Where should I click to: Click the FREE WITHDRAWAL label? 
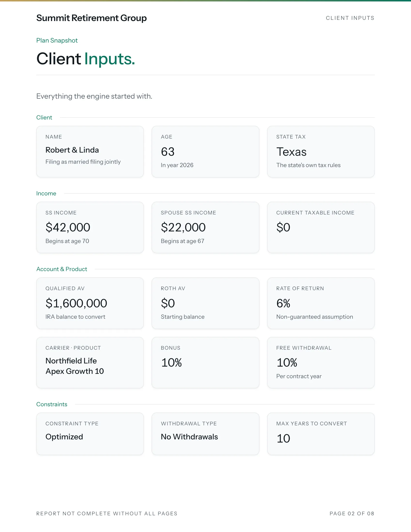[x=304, y=348]
